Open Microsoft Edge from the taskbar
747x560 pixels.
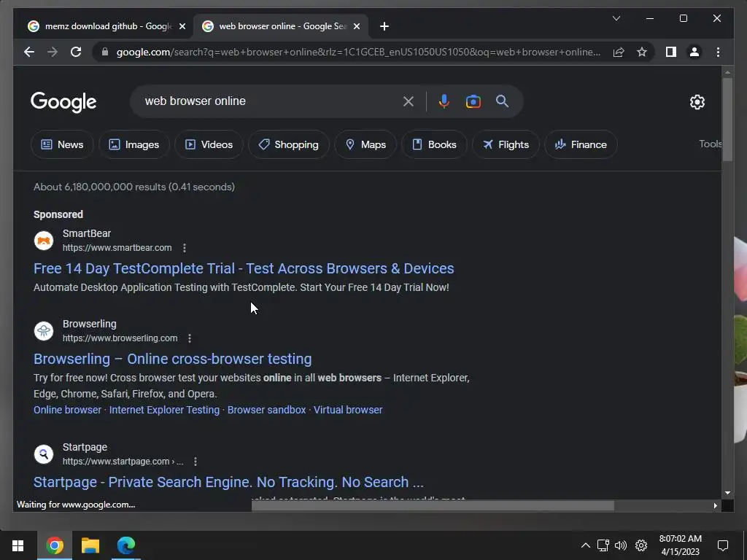pos(125,545)
